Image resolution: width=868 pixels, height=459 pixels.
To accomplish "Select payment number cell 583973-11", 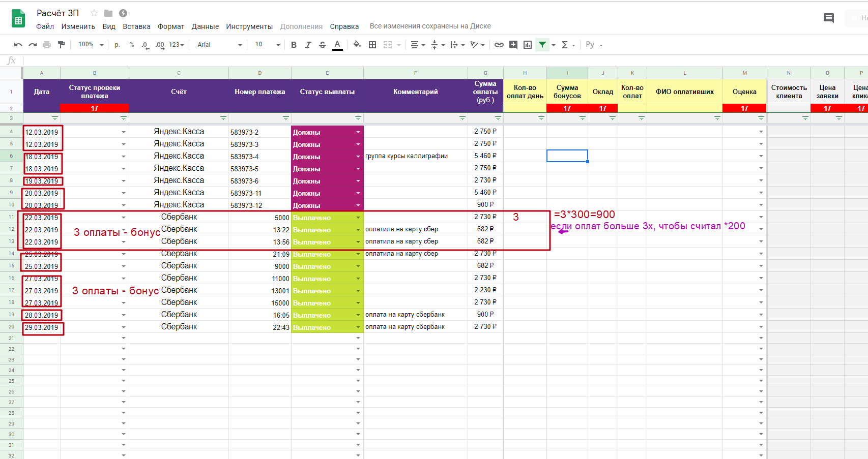I will (x=260, y=193).
